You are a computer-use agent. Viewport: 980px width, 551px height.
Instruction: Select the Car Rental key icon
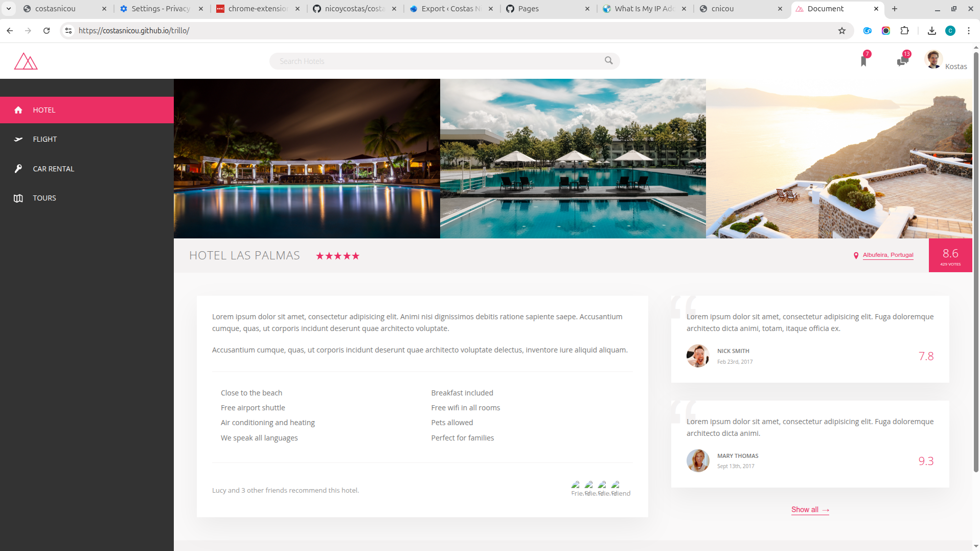coord(18,168)
